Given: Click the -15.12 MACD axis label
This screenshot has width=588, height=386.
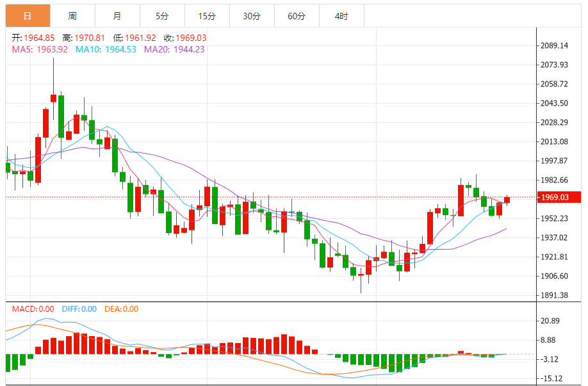Looking at the screenshot, I should (x=551, y=378).
